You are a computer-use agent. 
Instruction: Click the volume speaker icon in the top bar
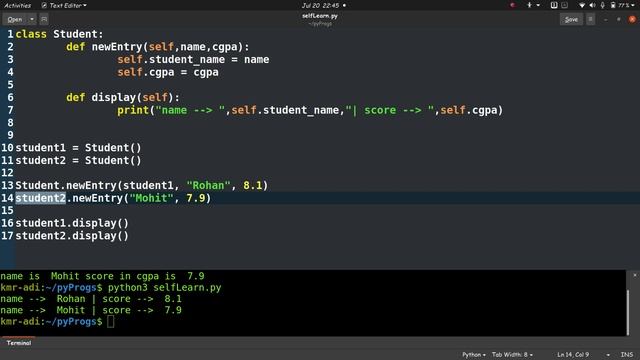(x=592, y=5)
